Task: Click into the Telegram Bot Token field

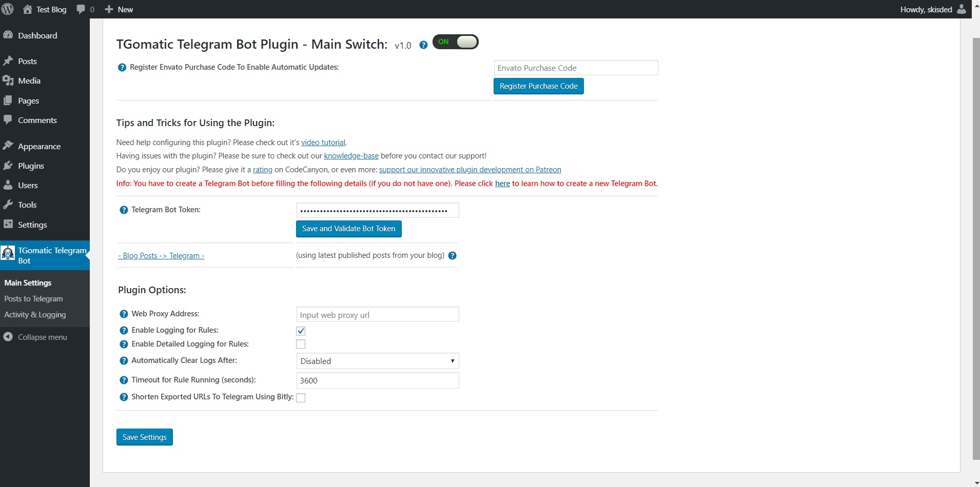Action: (x=378, y=210)
